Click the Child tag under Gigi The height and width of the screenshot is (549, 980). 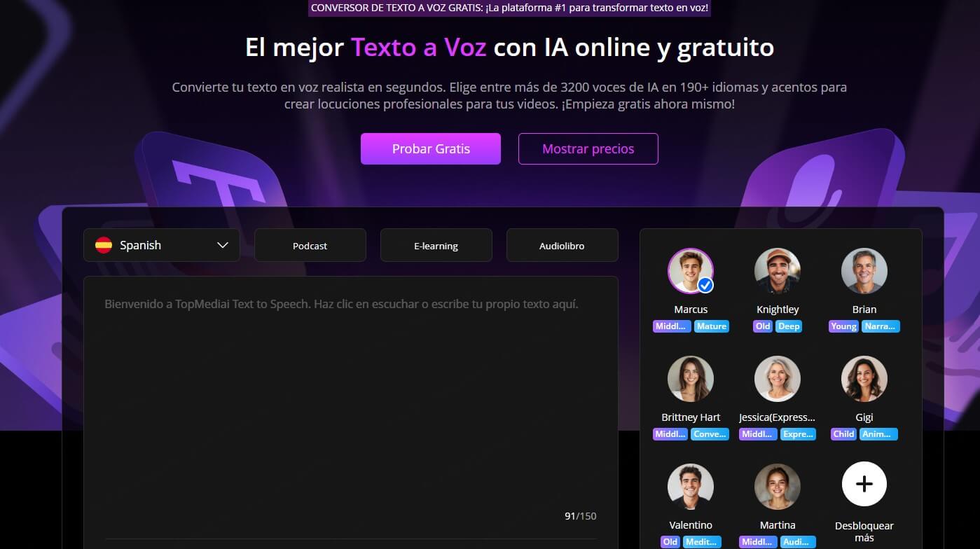[x=843, y=434]
